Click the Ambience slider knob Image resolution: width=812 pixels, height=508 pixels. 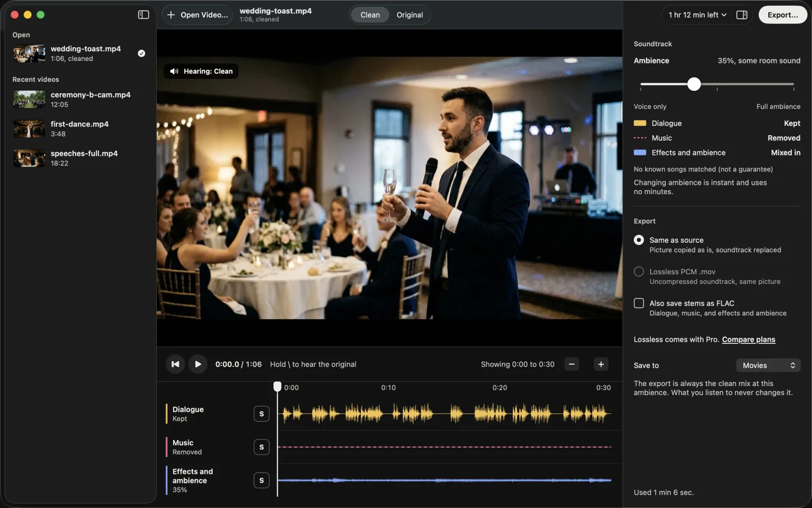pyautogui.click(x=694, y=84)
